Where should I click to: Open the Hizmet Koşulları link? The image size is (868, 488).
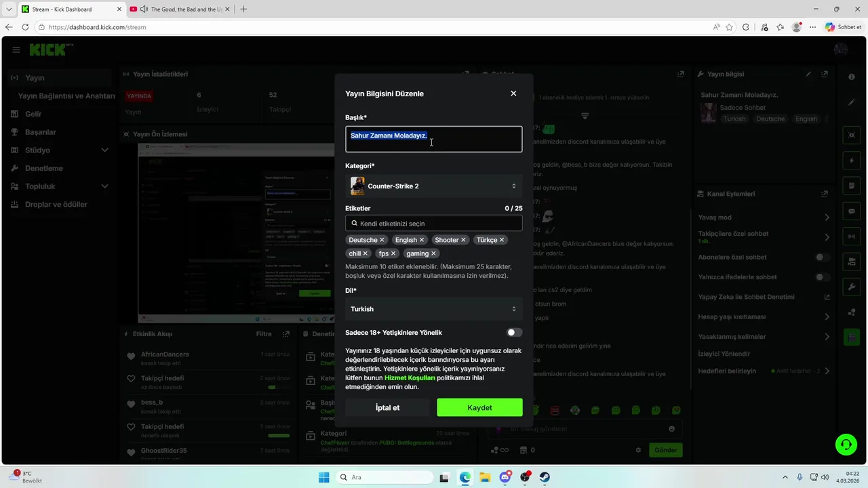(410, 378)
